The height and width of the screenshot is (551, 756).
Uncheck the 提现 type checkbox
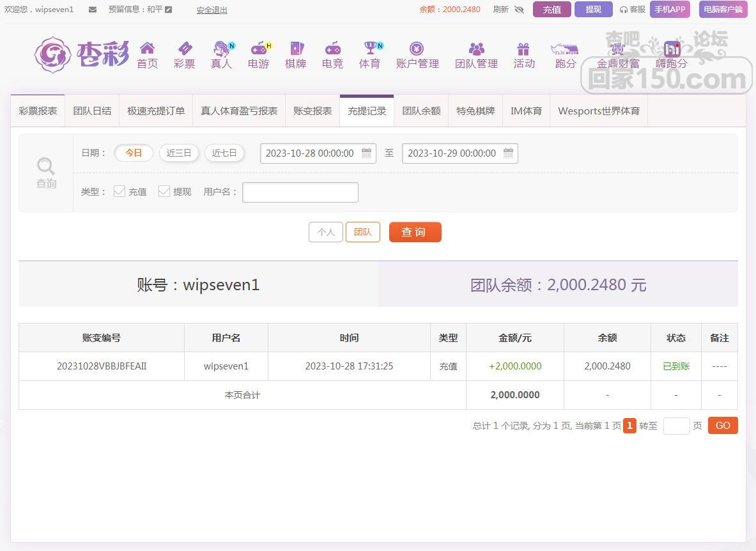click(164, 191)
